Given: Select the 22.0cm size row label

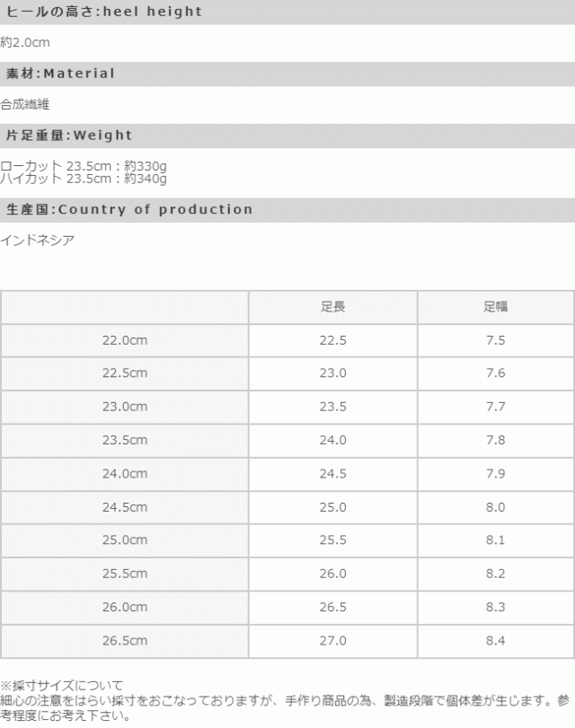Looking at the screenshot, I should pyautogui.click(x=125, y=340).
